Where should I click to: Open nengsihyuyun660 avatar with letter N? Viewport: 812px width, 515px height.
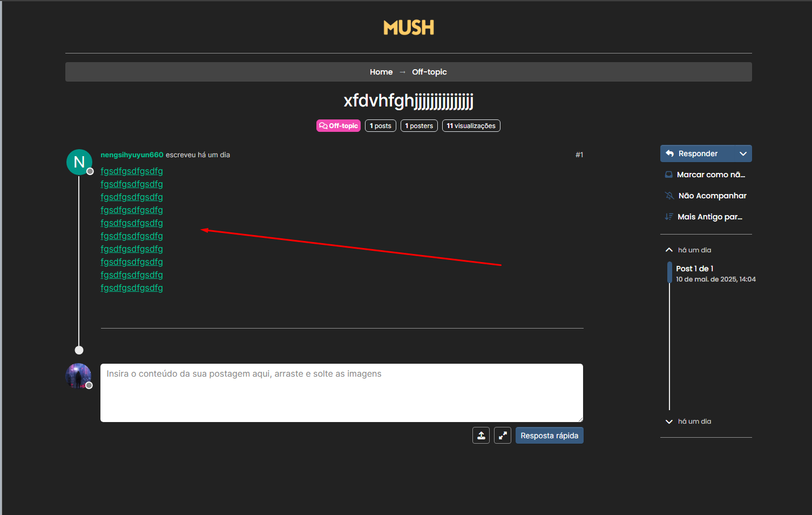(79, 162)
